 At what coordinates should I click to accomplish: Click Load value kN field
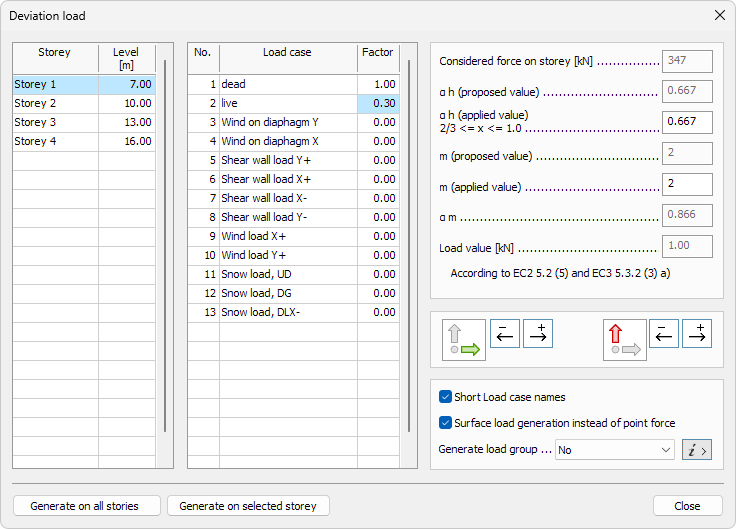click(x=687, y=246)
